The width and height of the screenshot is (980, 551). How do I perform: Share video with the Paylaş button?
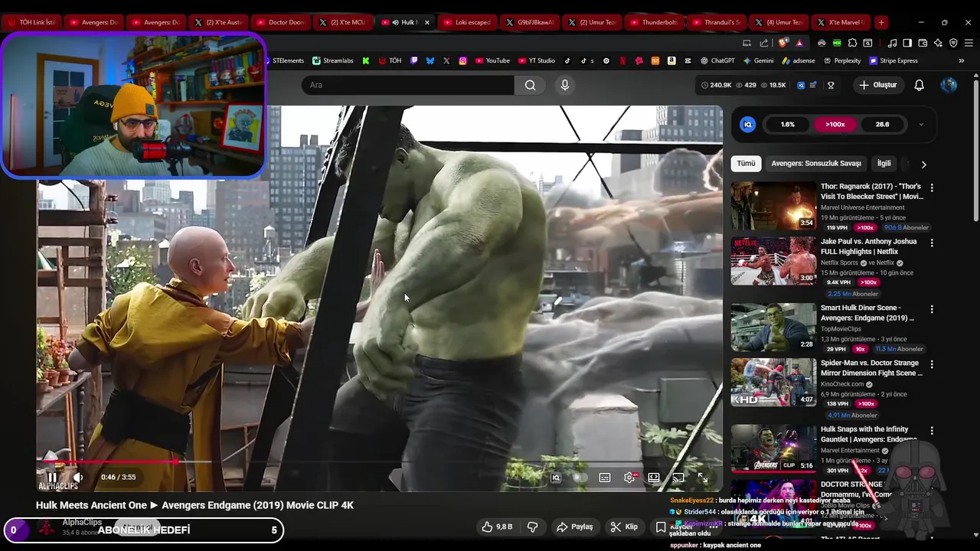pyautogui.click(x=575, y=527)
